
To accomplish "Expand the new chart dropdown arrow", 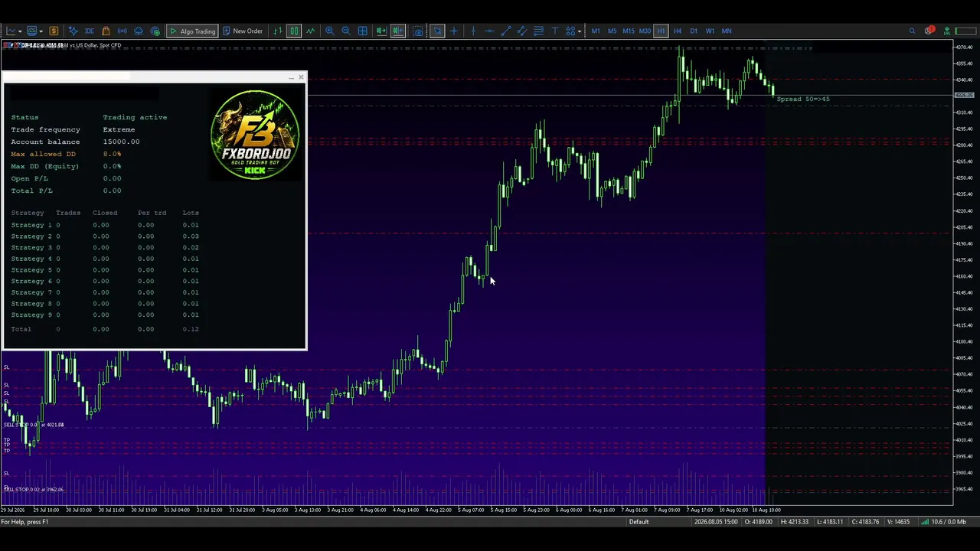I will click(x=20, y=31).
